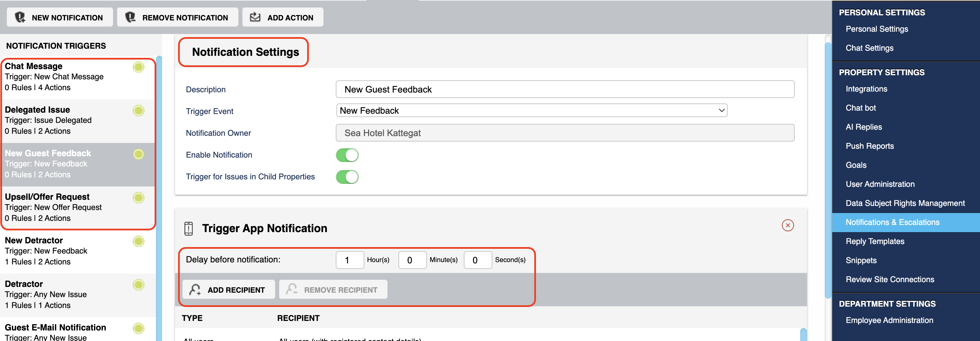Viewport: 980px width, 341px height.
Task: Click the main panel vertical scrollbar
Action: click(x=827, y=170)
